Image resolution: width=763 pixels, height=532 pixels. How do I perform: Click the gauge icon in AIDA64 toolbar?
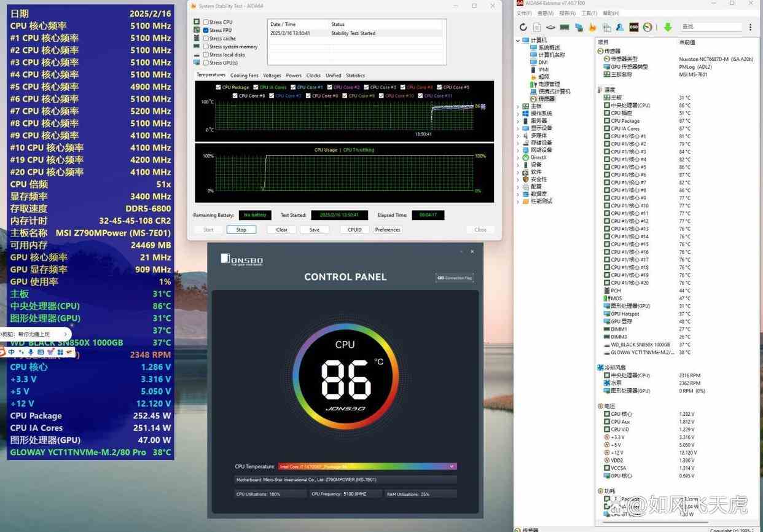point(647,27)
